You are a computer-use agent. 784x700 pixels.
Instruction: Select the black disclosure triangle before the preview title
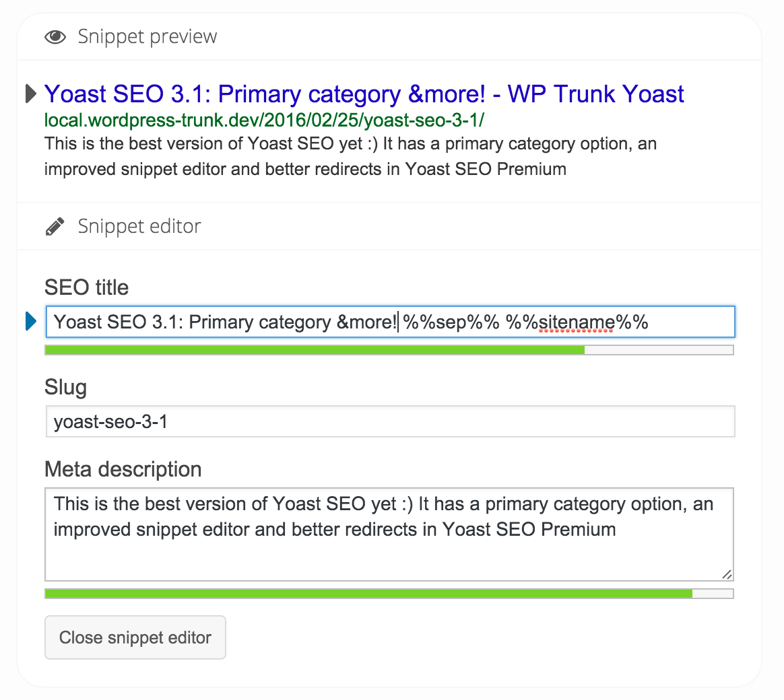click(x=30, y=94)
